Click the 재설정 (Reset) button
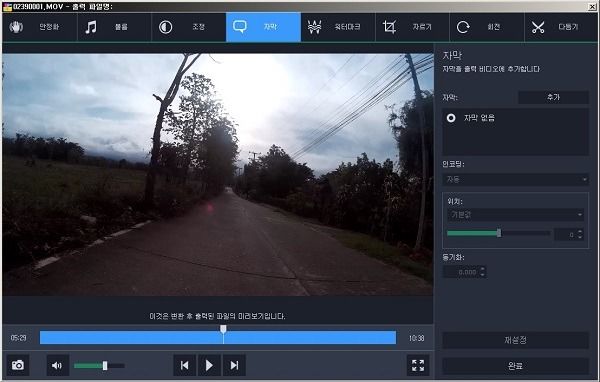This screenshot has height=382, width=600. coord(515,340)
